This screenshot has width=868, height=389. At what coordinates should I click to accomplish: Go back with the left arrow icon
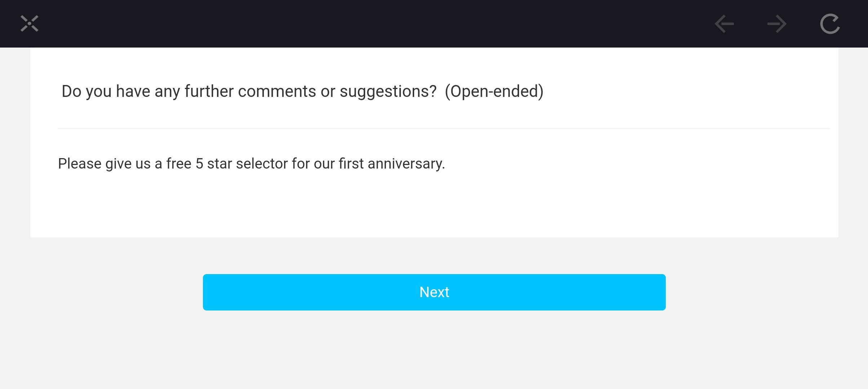pos(724,24)
